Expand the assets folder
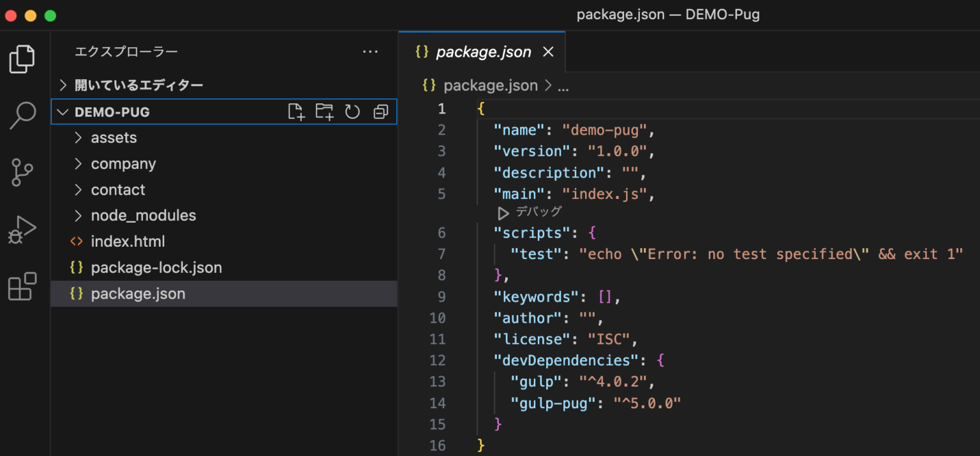Screen dimensions: 980x456 [x=77, y=137]
